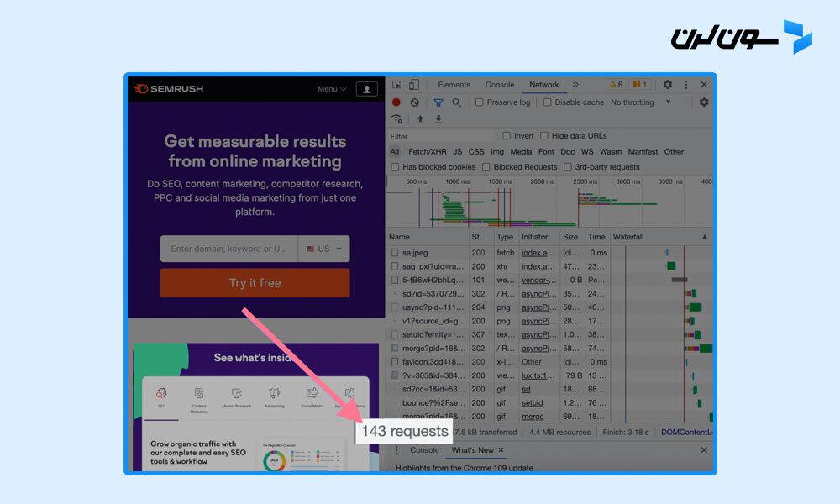Open the US country selector dropdown
This screenshot has width=840, height=504.
point(324,249)
